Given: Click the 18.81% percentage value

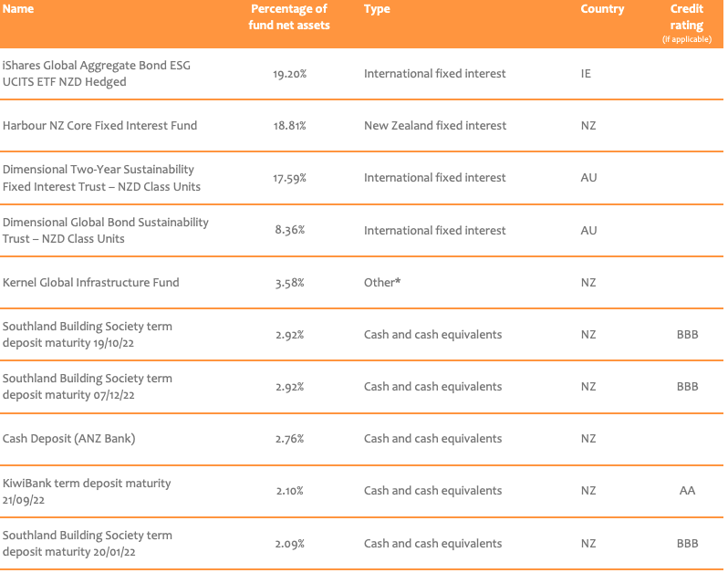Looking at the screenshot, I should point(289,126).
